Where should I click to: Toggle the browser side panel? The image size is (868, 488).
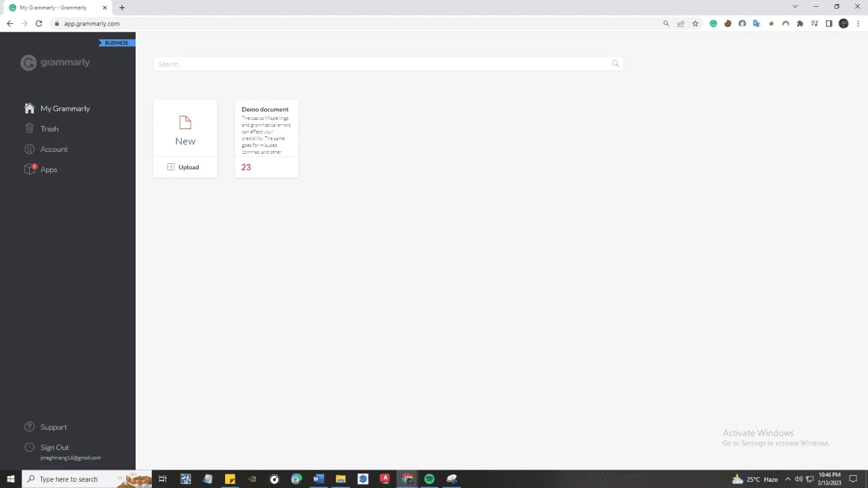(x=829, y=23)
